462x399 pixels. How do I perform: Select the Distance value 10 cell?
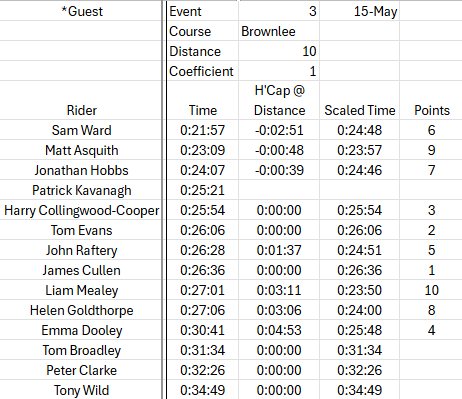[279, 51]
